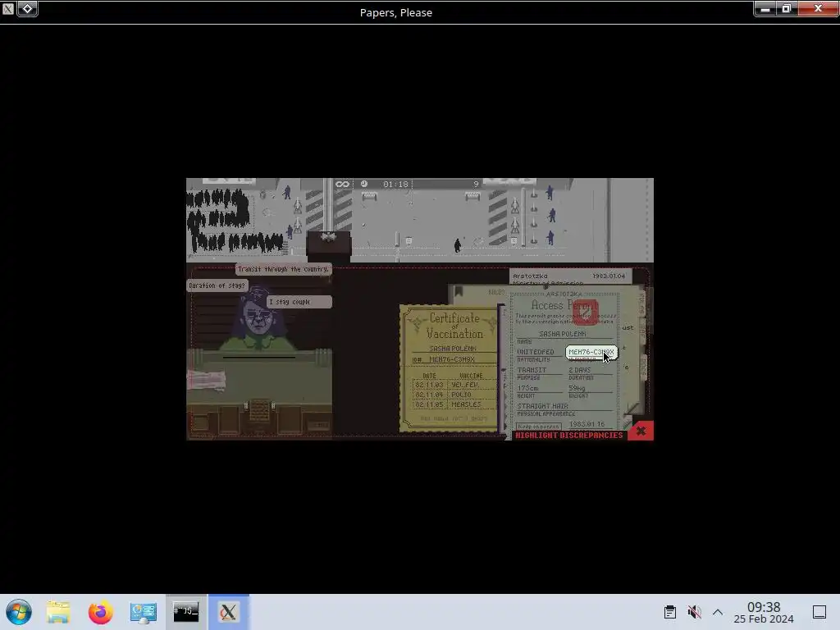Open the Start menu orb
Image resolution: width=840 pixels, height=630 pixels.
coord(19,612)
